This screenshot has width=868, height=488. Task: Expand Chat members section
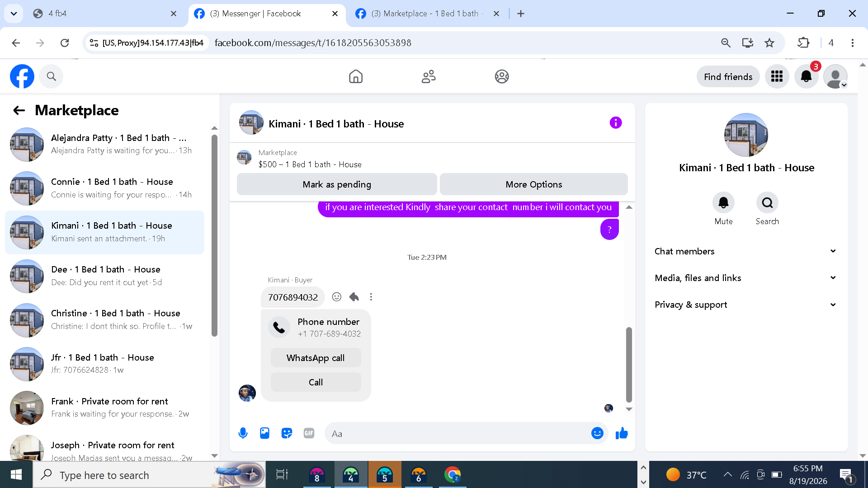[746, 251]
